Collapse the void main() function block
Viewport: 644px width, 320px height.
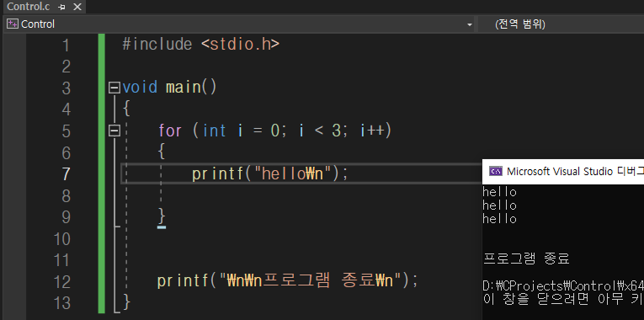point(114,88)
